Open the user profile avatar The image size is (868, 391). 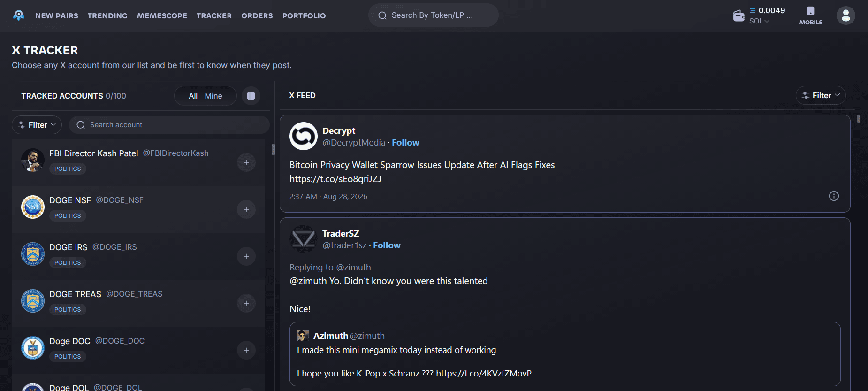pos(845,15)
